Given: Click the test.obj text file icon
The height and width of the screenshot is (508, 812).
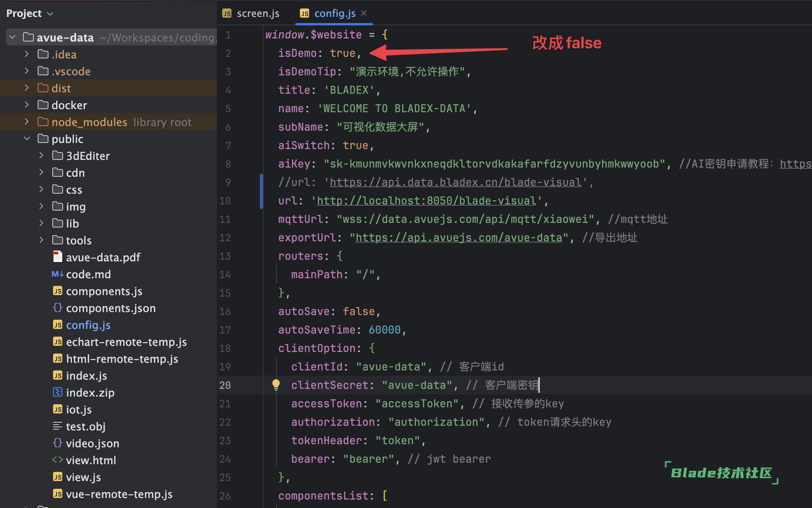Looking at the screenshot, I should click(x=57, y=426).
